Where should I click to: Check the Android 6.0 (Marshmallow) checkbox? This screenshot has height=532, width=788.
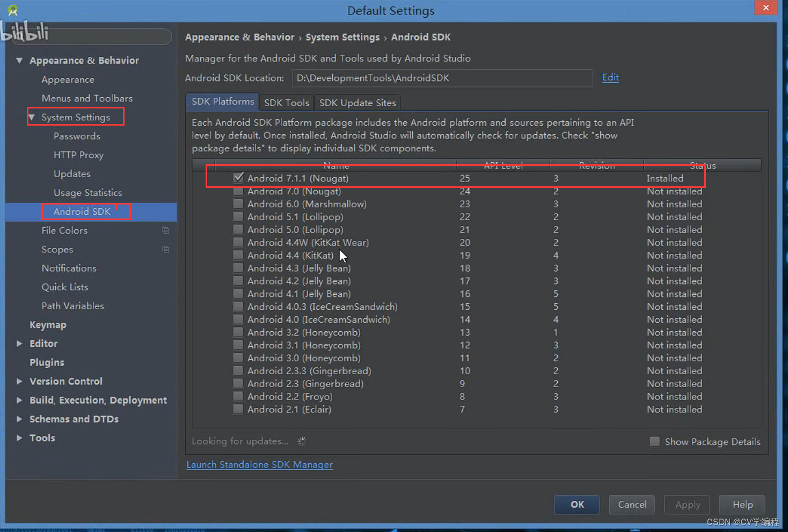point(238,204)
